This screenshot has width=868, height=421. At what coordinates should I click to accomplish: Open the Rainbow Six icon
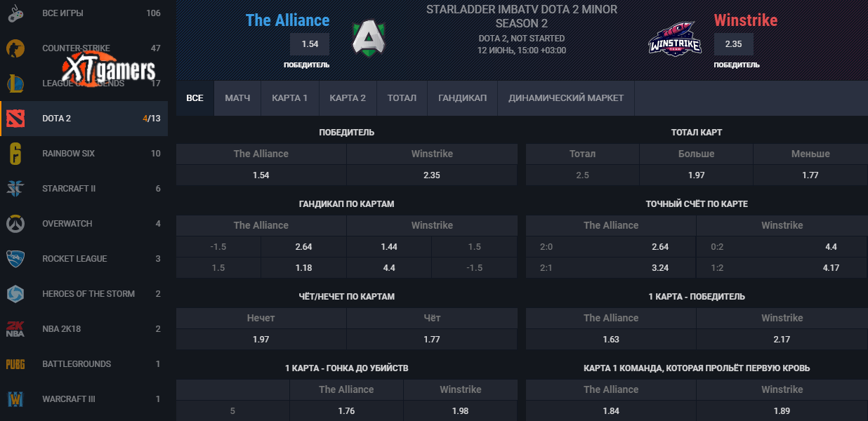point(15,154)
